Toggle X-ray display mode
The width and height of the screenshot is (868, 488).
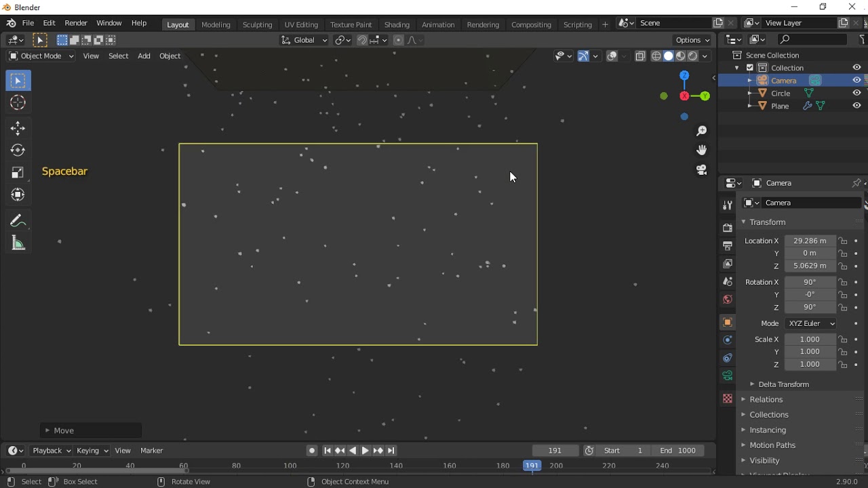pyautogui.click(x=641, y=56)
